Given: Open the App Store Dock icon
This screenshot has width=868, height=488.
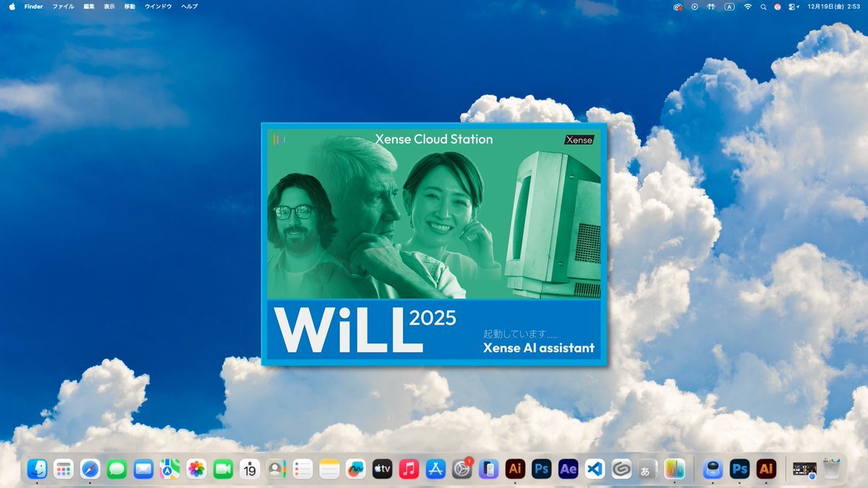Looking at the screenshot, I should click(435, 469).
